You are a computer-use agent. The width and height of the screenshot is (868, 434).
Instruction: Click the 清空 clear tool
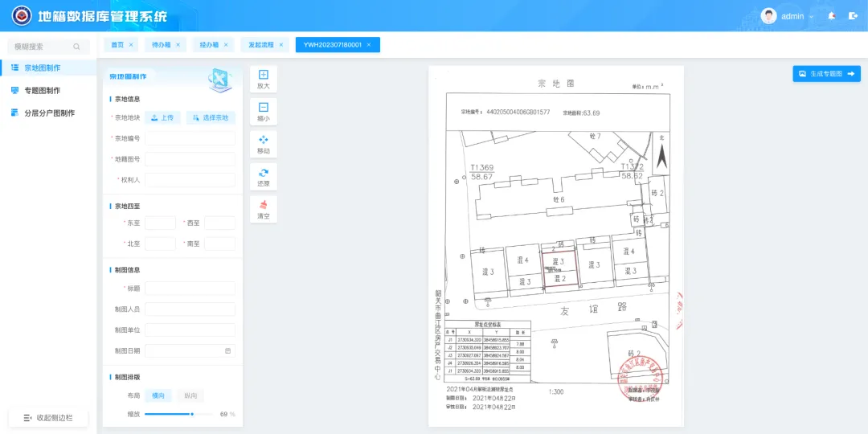263,209
